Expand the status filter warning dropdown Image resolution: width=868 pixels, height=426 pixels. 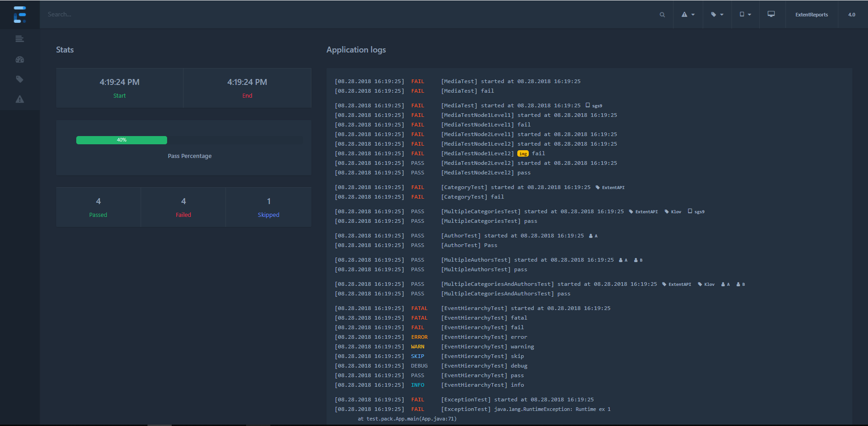pos(688,15)
